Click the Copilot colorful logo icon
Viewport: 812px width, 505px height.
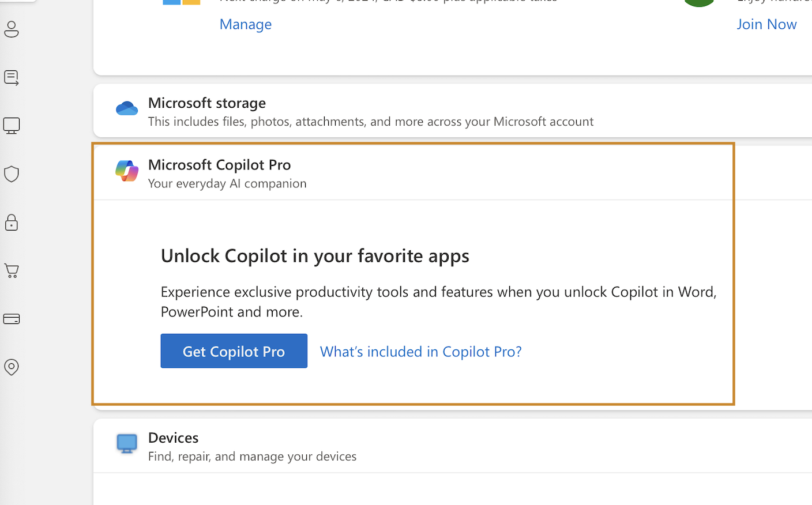tap(127, 171)
